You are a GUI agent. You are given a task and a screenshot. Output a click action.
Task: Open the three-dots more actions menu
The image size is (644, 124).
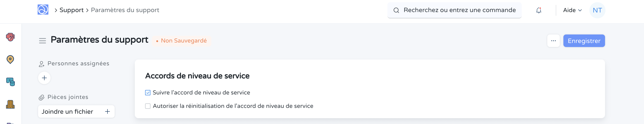pyautogui.click(x=553, y=41)
